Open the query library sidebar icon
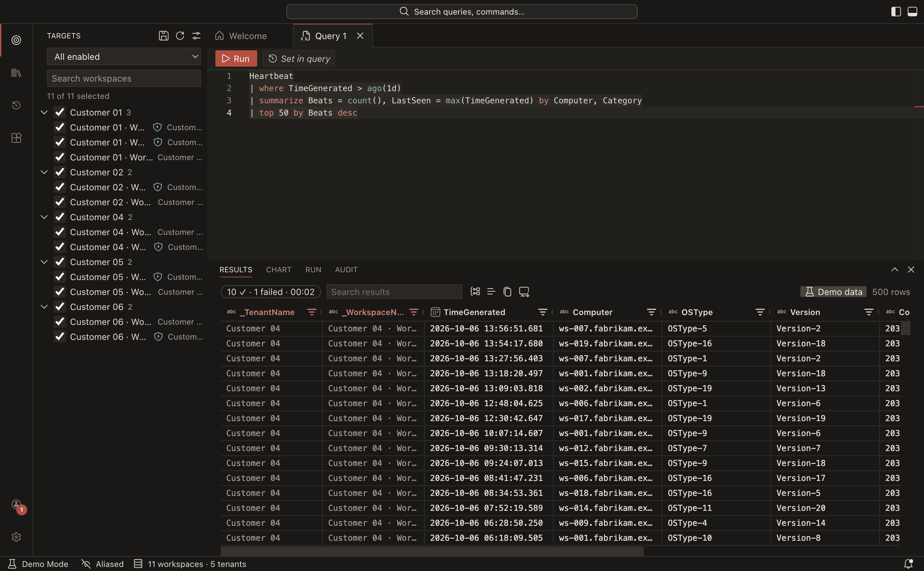 tap(16, 73)
